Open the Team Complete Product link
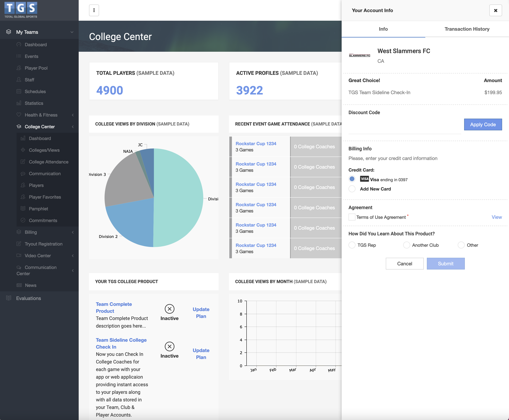 tap(114, 308)
